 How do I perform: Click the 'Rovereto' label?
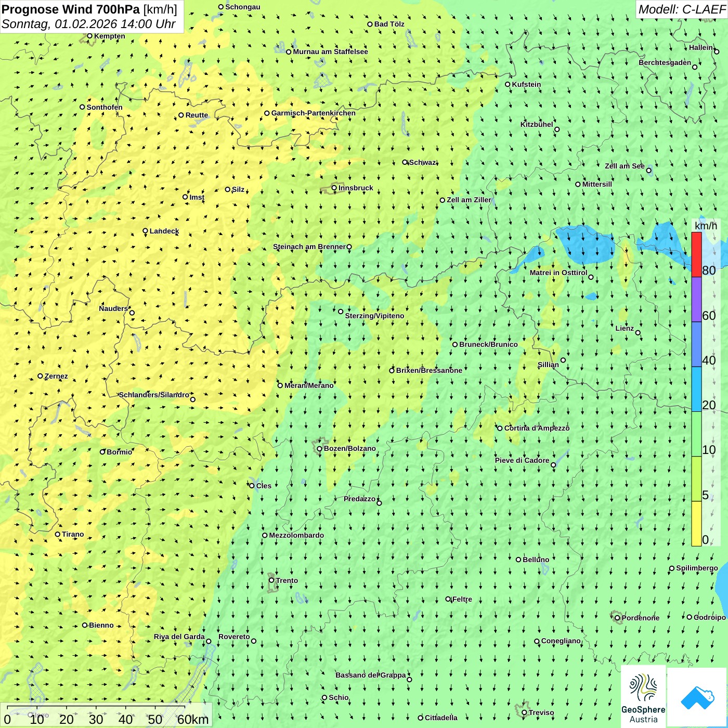tap(234, 636)
